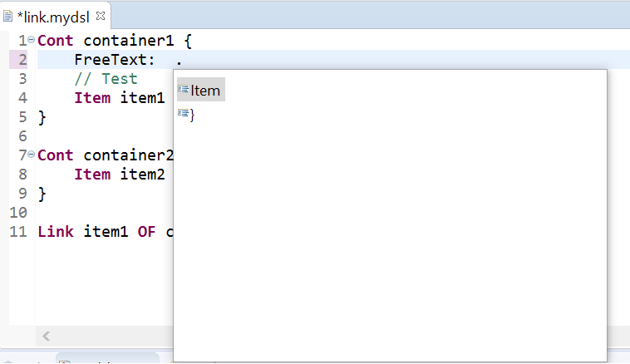Select the Item content assist proposal
This screenshot has width=630, height=364.
pyautogui.click(x=201, y=90)
